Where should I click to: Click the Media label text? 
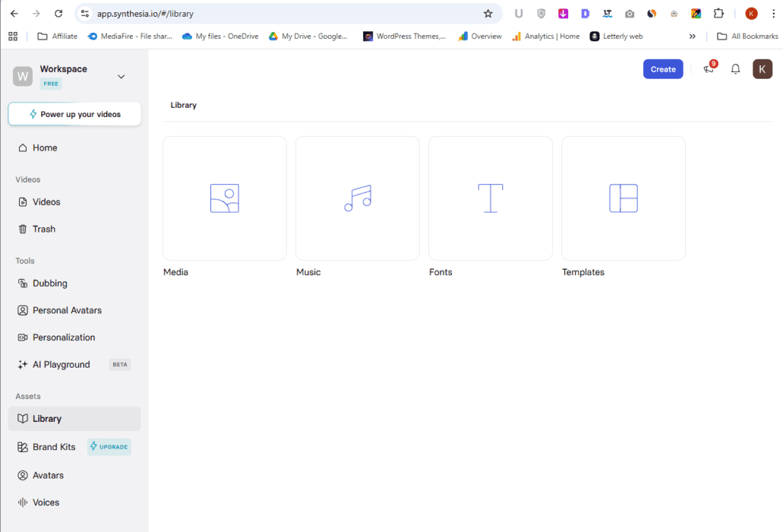[x=176, y=272]
